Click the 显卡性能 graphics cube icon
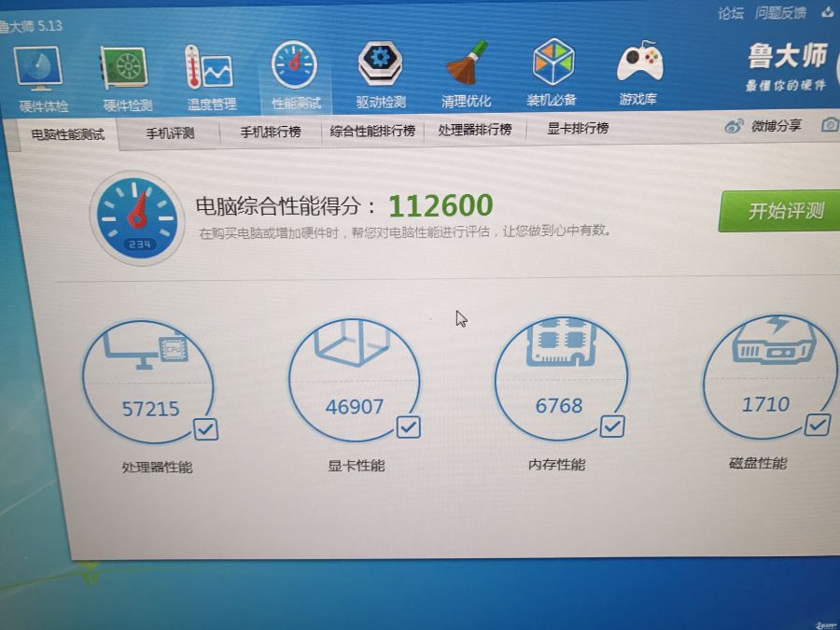The image size is (840, 630). [x=352, y=343]
